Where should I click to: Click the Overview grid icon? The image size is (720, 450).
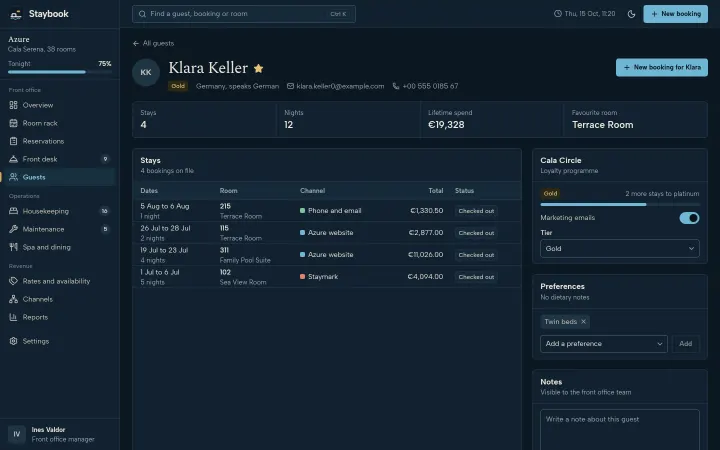click(13, 105)
